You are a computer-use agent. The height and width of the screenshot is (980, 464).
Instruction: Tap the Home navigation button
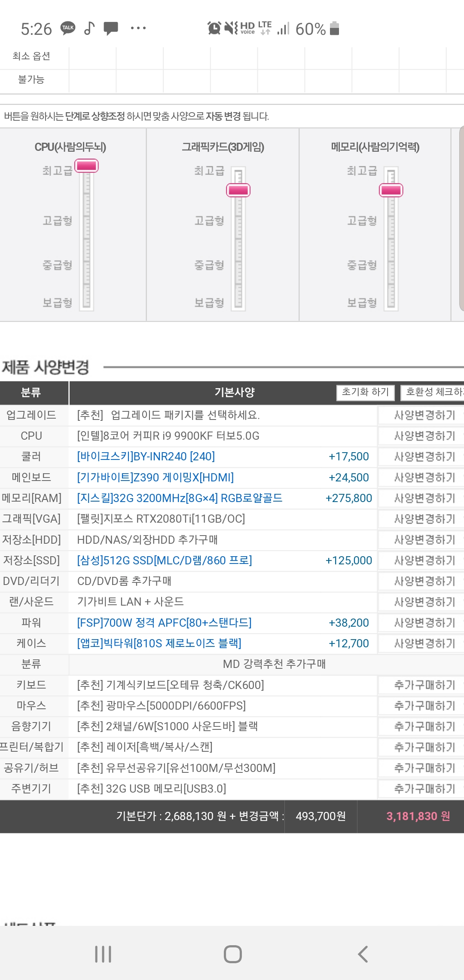point(232,954)
